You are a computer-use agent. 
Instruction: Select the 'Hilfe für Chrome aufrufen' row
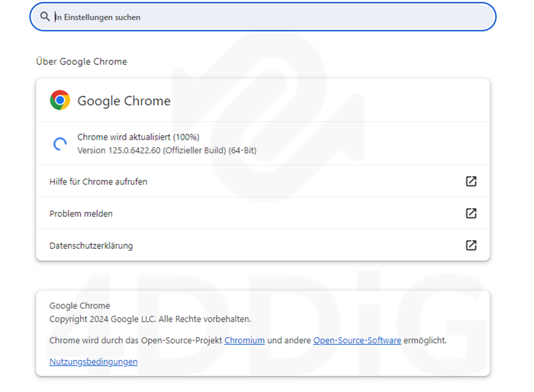262,182
